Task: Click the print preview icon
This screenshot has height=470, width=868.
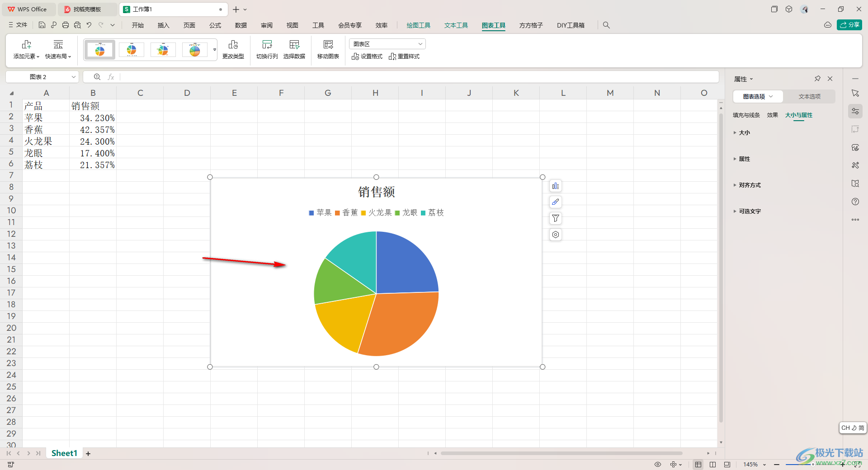Action: pos(77,25)
